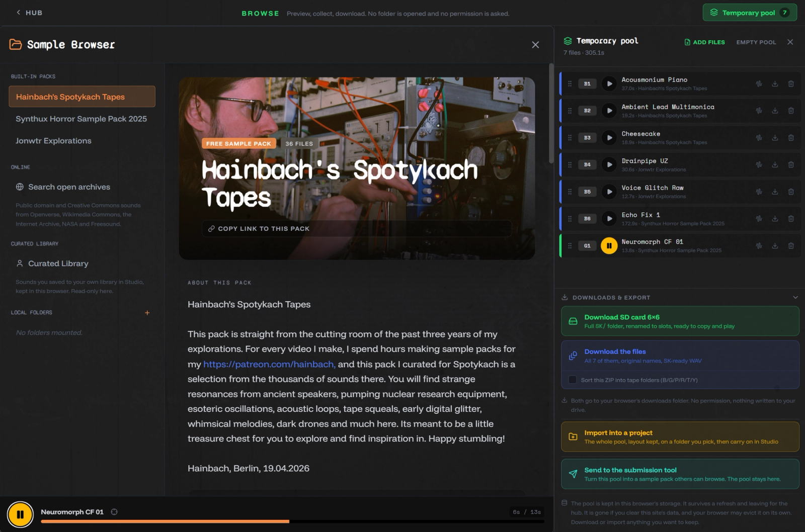Download the Drainpipe UZ file
Screen dimensions: 805x532
pos(775,165)
